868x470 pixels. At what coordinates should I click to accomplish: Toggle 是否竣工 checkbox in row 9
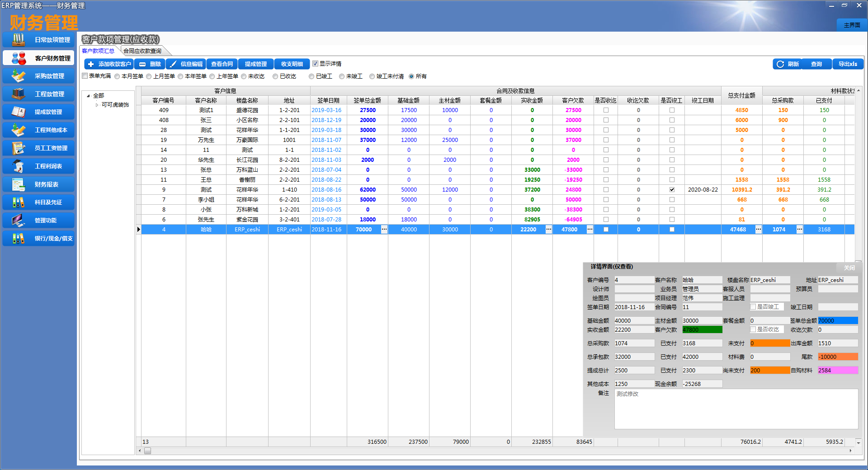(x=672, y=189)
